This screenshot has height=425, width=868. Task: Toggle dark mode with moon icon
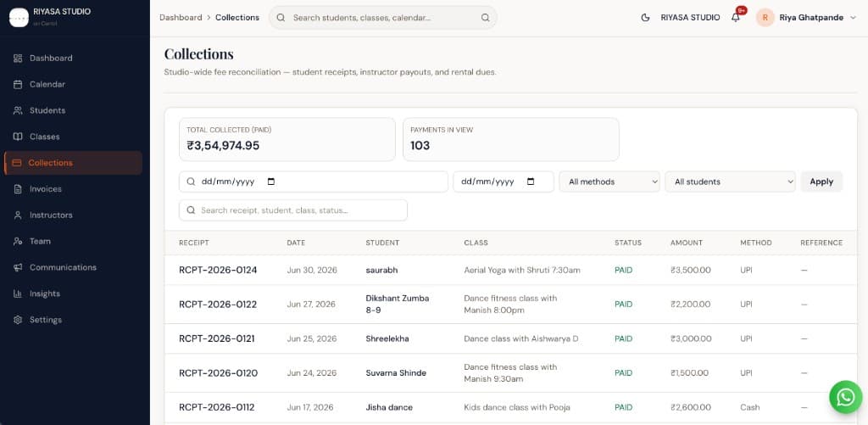[645, 18]
